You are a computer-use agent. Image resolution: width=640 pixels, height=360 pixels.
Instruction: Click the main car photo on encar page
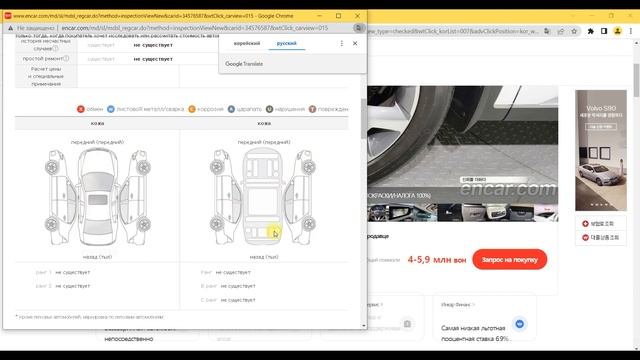[462, 144]
